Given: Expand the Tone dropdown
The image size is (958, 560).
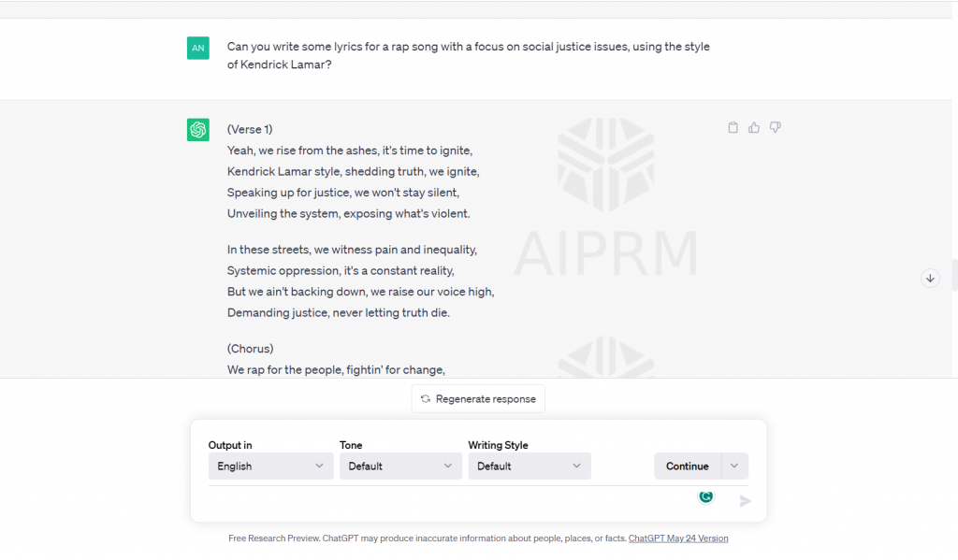Looking at the screenshot, I should [x=400, y=466].
